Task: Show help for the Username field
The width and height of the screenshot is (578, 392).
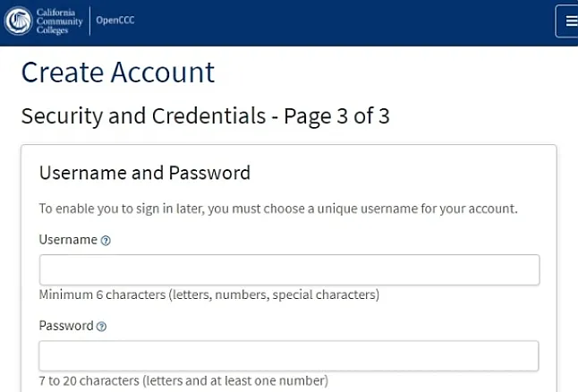Action: coord(106,241)
